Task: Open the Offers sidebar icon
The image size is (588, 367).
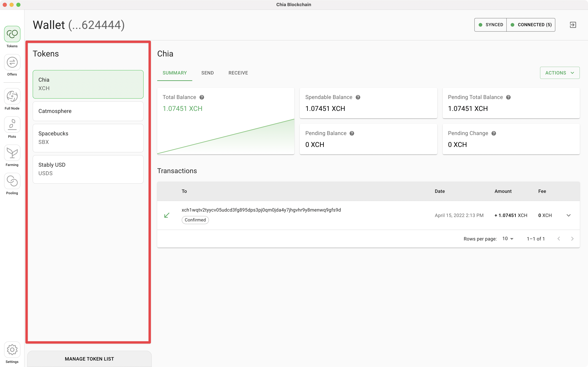Action: click(12, 63)
